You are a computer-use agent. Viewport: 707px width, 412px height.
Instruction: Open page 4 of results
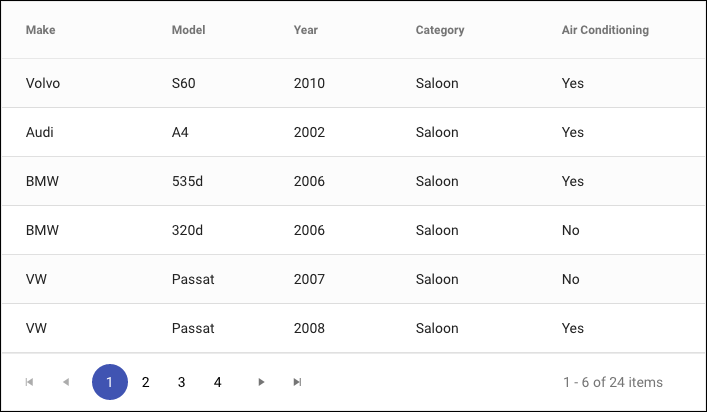tap(217, 382)
